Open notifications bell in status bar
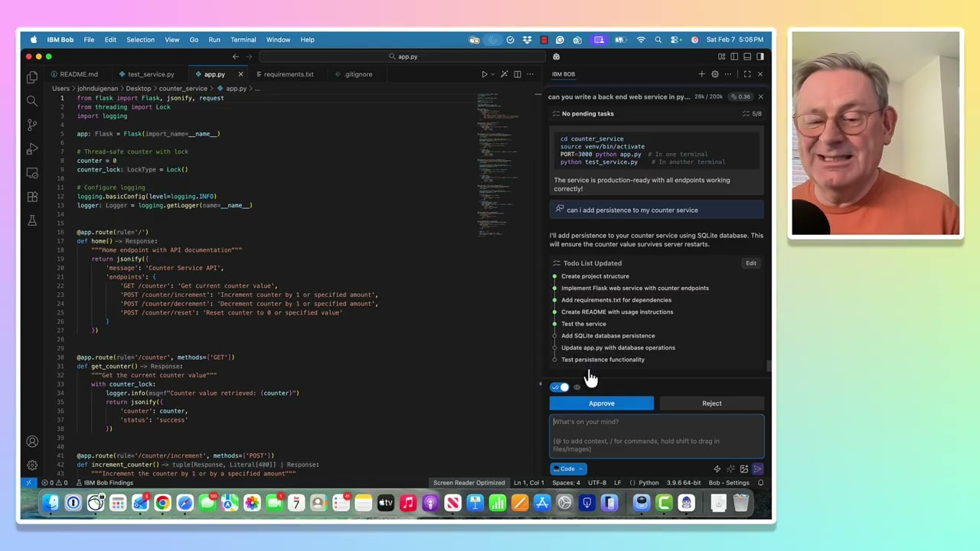This screenshot has height=551, width=980. 760,483
